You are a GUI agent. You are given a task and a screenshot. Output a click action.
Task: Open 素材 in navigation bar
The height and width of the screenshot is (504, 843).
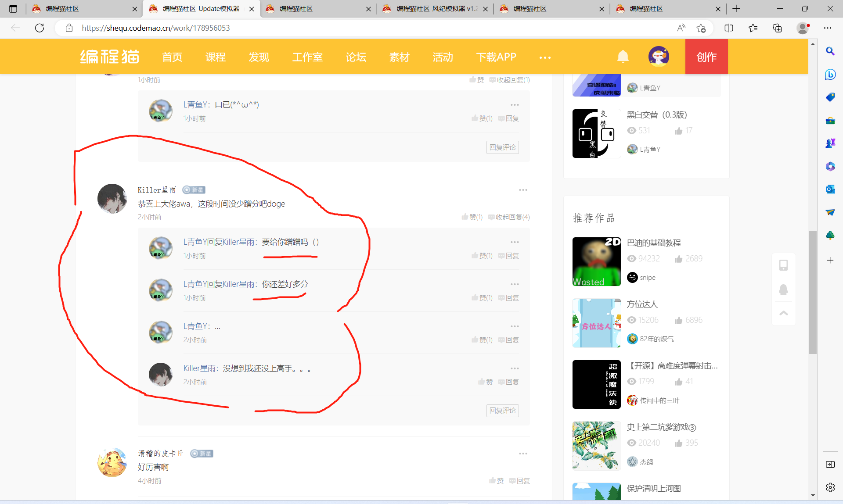click(399, 57)
